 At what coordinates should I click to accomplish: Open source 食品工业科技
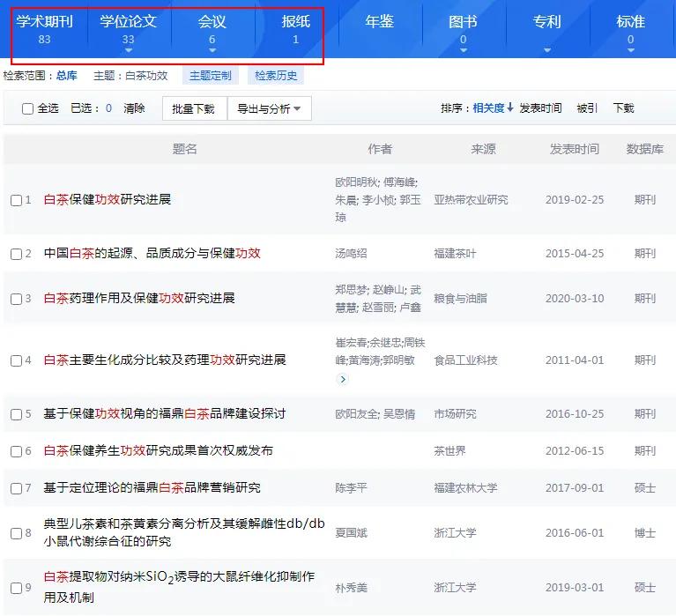click(x=465, y=360)
